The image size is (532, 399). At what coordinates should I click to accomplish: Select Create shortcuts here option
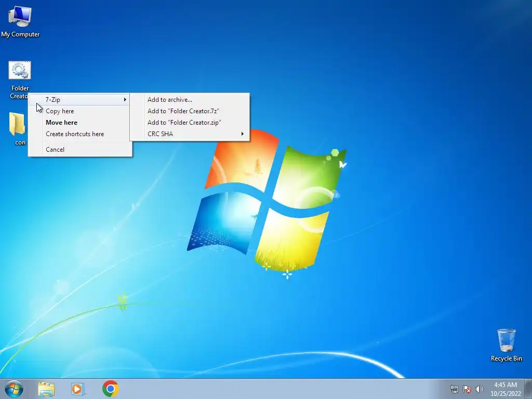pyautogui.click(x=80, y=134)
